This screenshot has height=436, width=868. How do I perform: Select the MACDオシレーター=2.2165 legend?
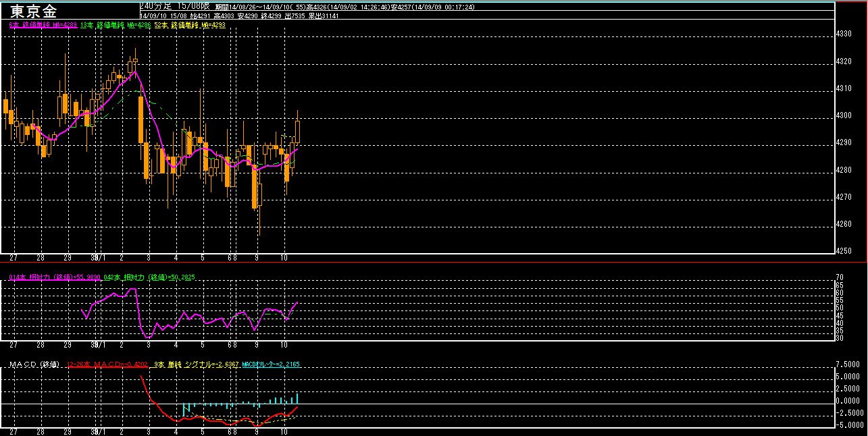click(271, 364)
